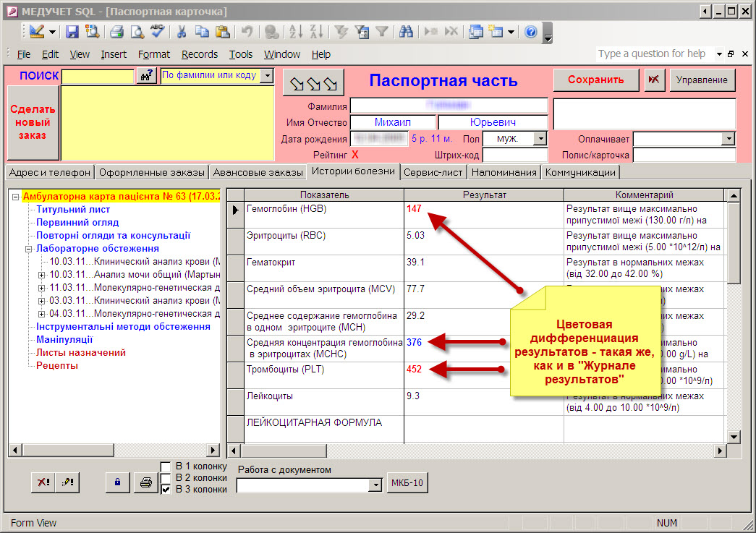
Task: Click the red X exclamation button at bottom
Action: (43, 482)
